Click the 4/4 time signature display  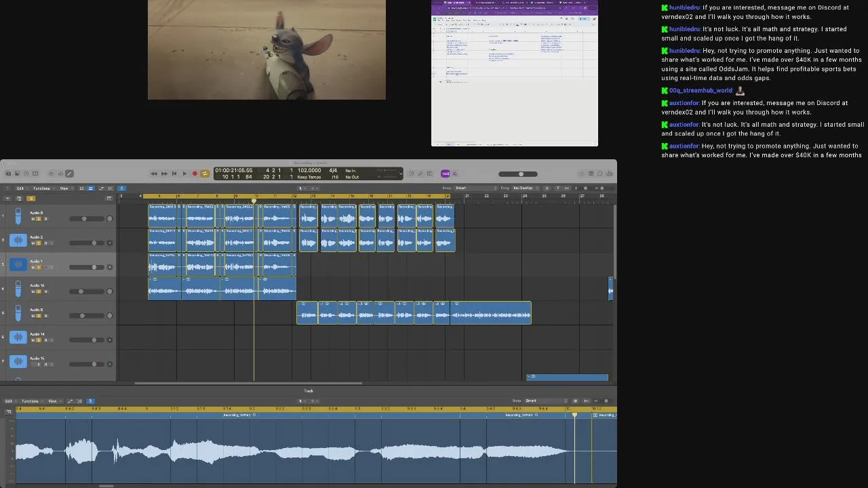click(x=333, y=170)
